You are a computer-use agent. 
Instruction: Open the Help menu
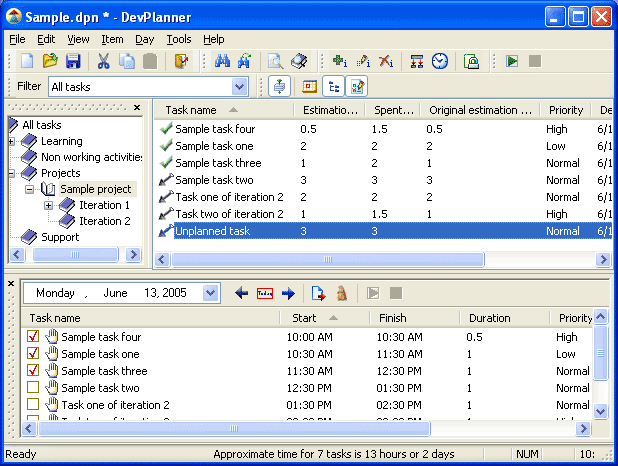(x=214, y=39)
